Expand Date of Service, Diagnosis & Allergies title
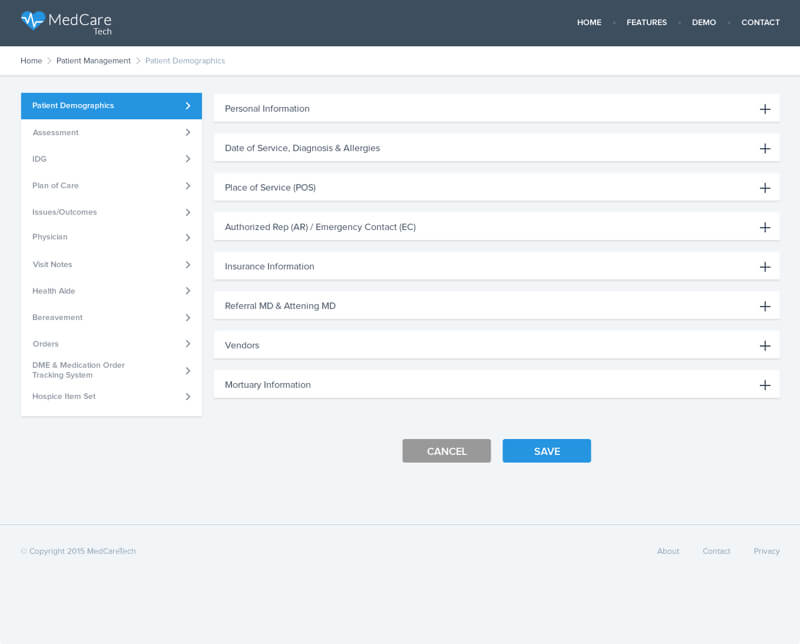This screenshot has width=800, height=644. tap(302, 148)
